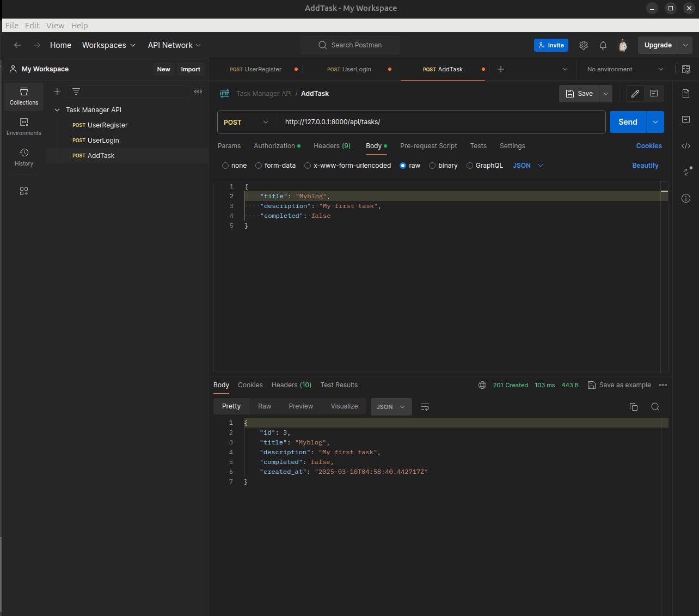Switch to request Headers (9) tab
Viewport: 699px width, 616px height.
(332, 146)
